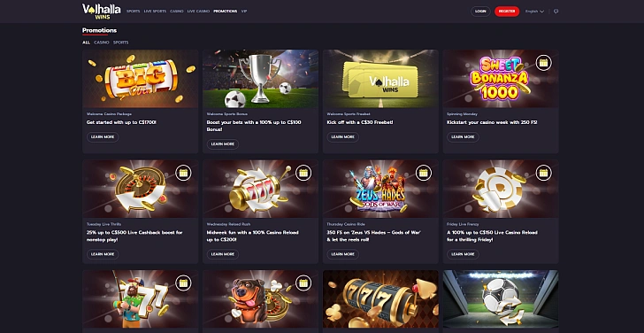Learn more about Welcome Casino Package
Viewport: 644px width, 333px height.
point(103,137)
